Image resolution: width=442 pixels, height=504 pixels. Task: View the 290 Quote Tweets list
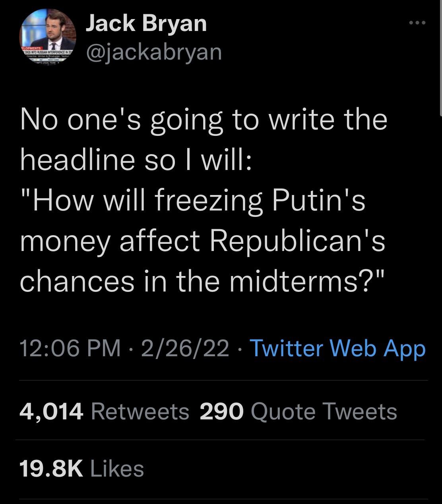click(298, 411)
